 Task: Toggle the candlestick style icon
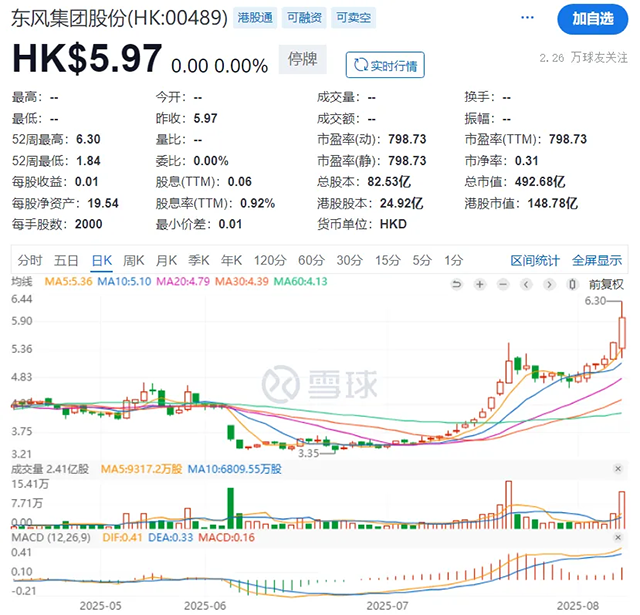[x=573, y=284]
